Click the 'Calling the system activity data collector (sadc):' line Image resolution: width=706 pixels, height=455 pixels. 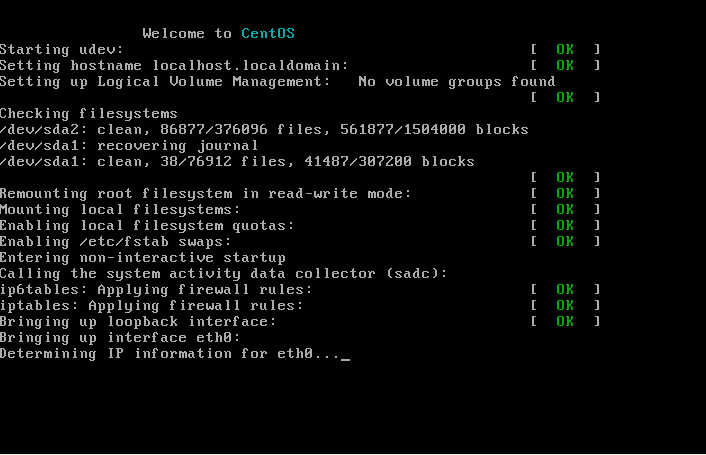point(223,274)
